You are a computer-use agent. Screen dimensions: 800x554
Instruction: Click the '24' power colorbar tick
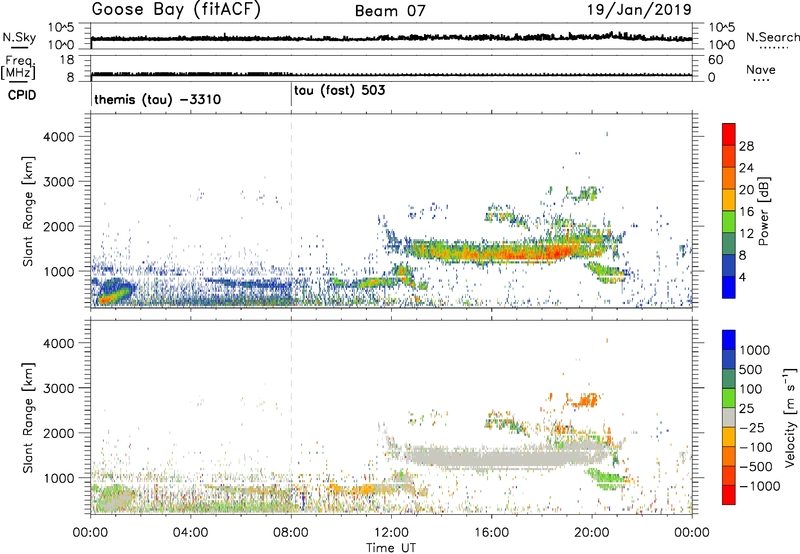click(x=746, y=168)
